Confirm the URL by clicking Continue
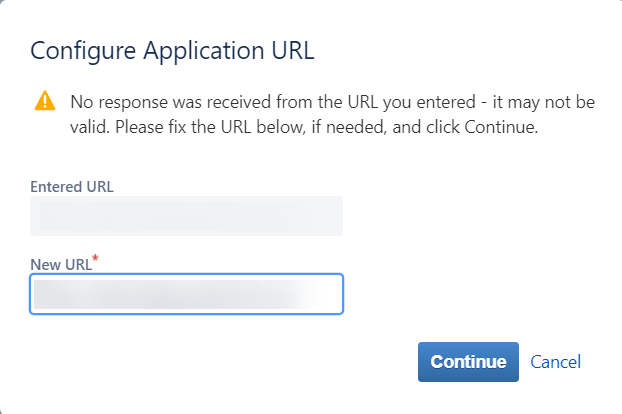Image resolution: width=622 pixels, height=414 pixels. 468,362
